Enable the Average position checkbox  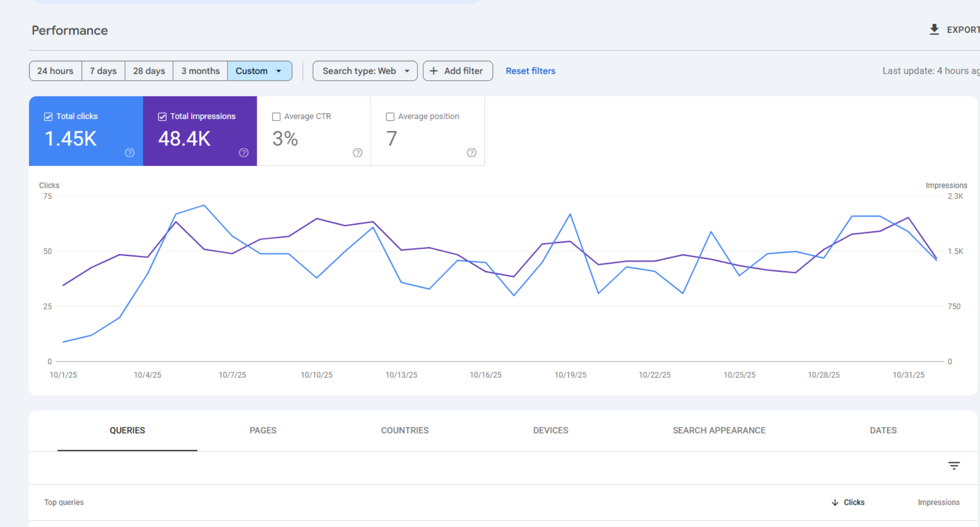(390, 116)
